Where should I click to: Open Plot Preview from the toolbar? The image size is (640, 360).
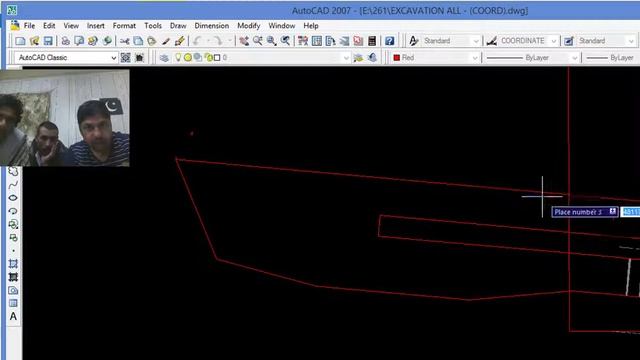pos(79,41)
